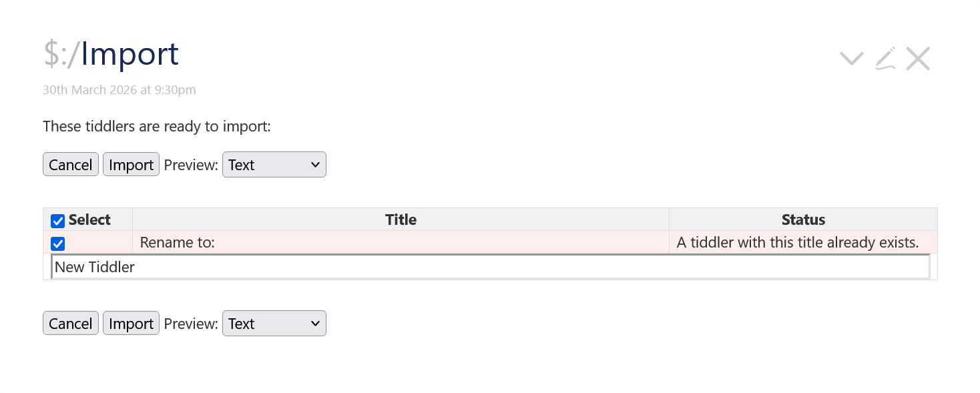The image size is (980, 393).
Task: Open the top Preview type dropdown
Action: point(274,165)
